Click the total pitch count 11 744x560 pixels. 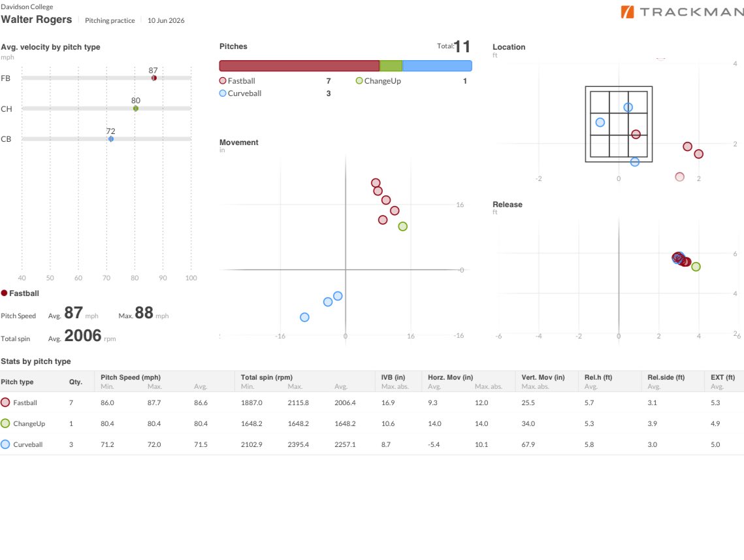pyautogui.click(x=462, y=46)
